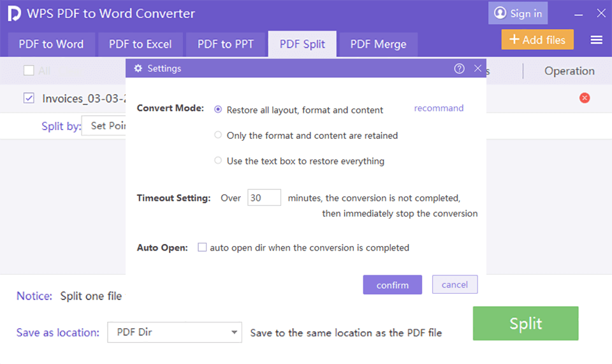The width and height of the screenshot is (612, 364).
Task: Open the Split by Set Point dropdown
Action: (x=104, y=126)
